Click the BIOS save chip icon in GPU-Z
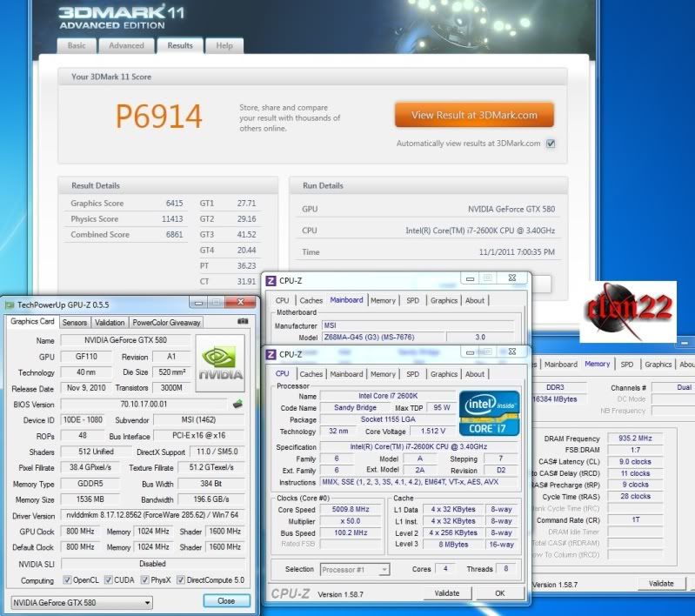695x616 pixels. click(237, 404)
